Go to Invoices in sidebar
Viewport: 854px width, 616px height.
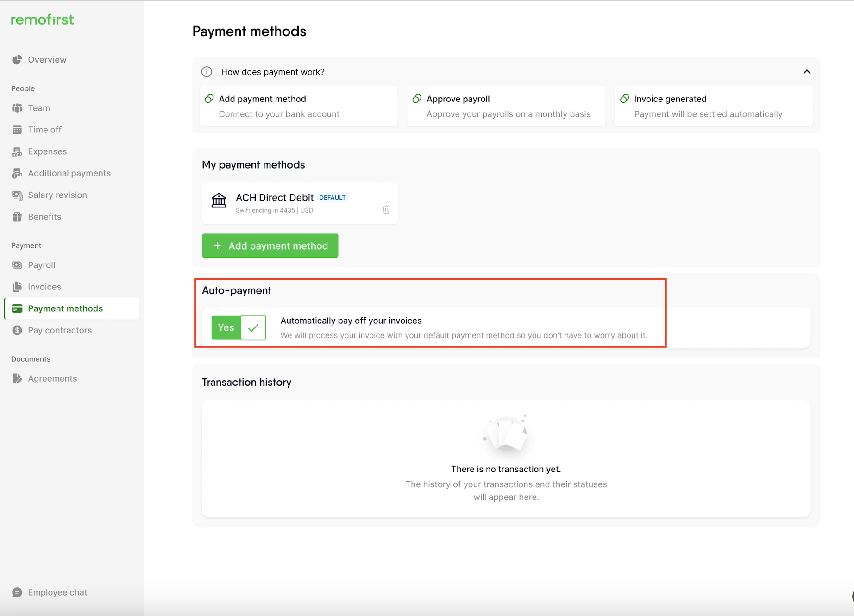click(x=44, y=287)
